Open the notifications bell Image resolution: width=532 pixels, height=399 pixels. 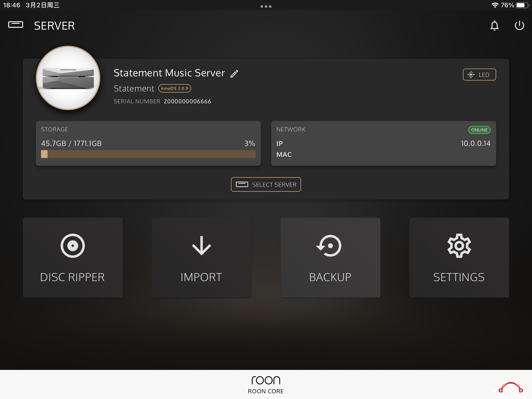[495, 25]
